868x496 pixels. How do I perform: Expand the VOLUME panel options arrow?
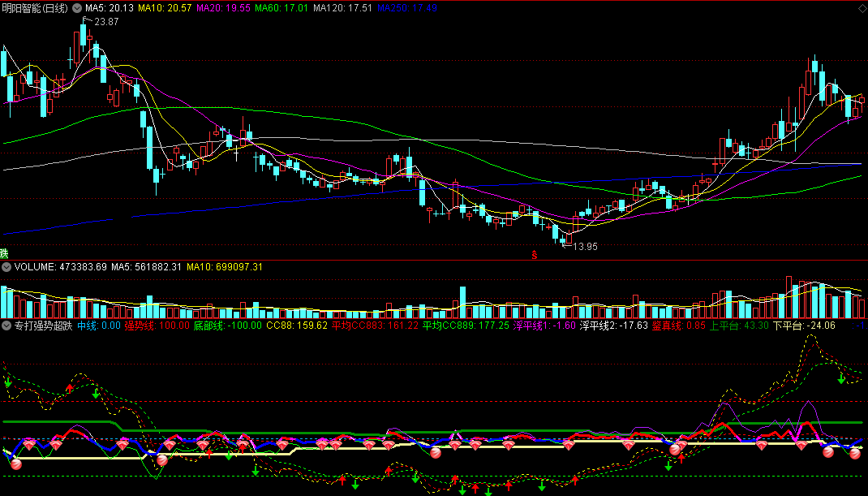(6, 267)
